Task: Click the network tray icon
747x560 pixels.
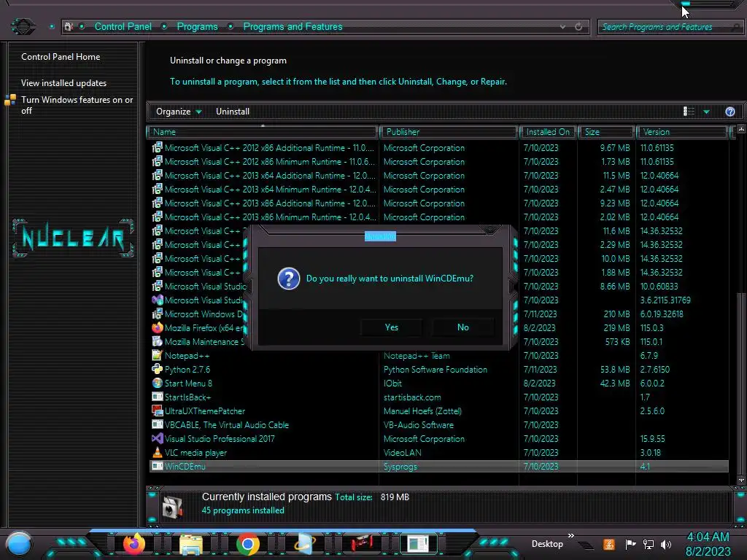Action: pos(648,544)
